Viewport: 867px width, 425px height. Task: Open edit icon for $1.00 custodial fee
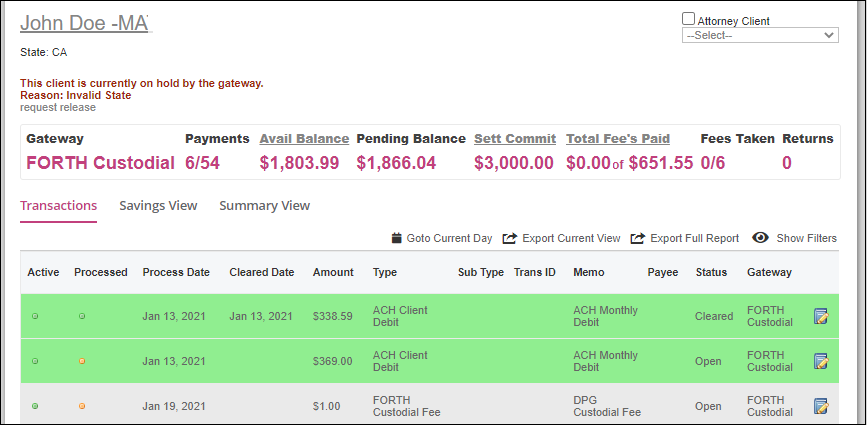tap(821, 406)
